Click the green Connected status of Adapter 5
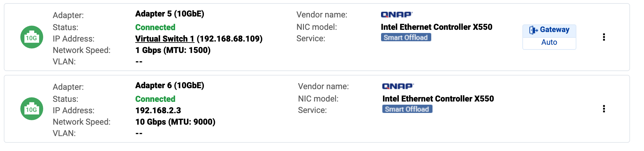This screenshot has height=151, width=644. pos(155,27)
